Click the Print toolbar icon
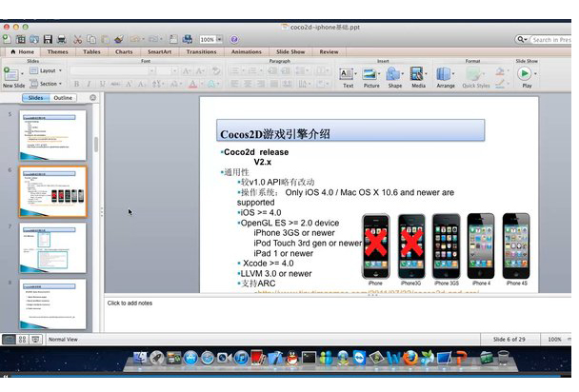 pyautogui.click(x=61, y=39)
